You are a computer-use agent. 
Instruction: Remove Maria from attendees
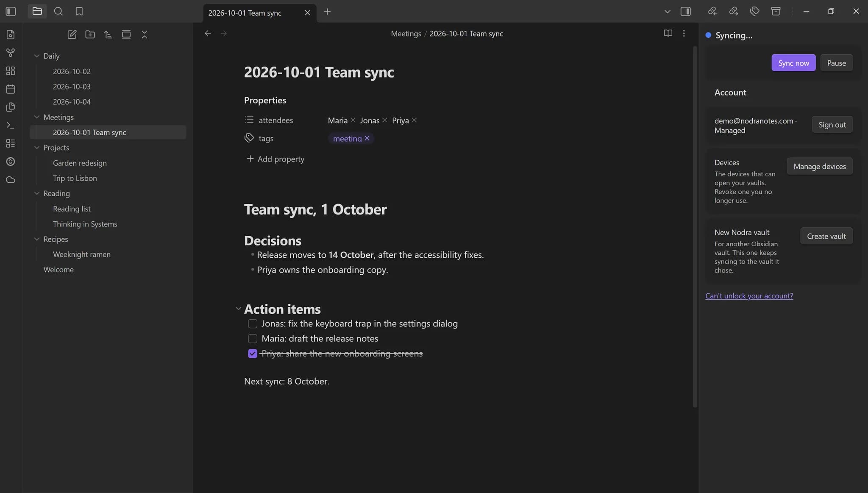click(x=353, y=120)
